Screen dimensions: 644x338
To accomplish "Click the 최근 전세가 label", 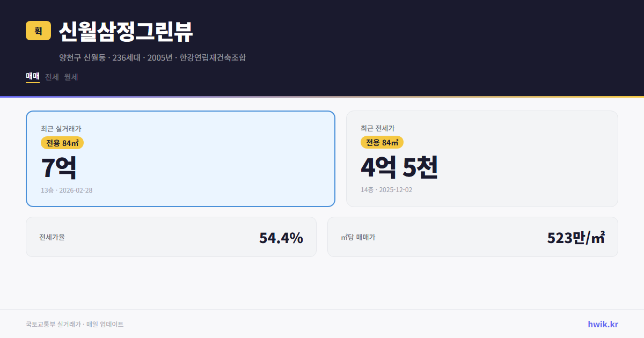I will click(x=378, y=128).
